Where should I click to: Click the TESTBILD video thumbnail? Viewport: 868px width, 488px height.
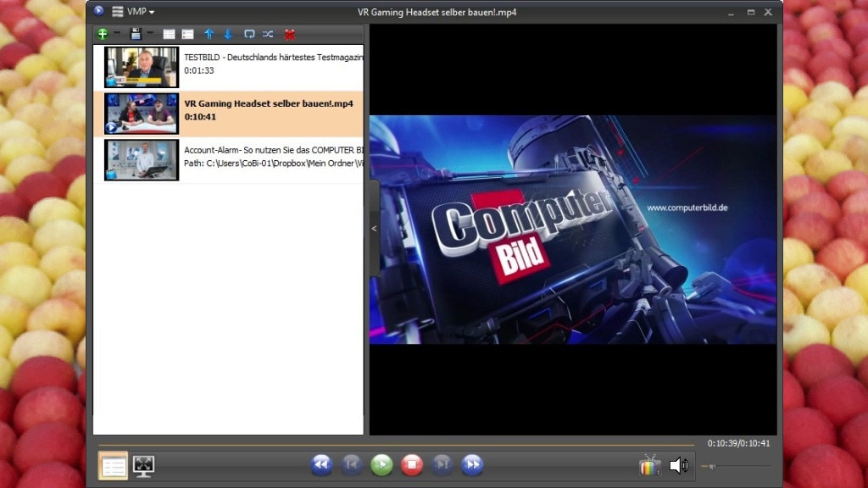[142, 68]
